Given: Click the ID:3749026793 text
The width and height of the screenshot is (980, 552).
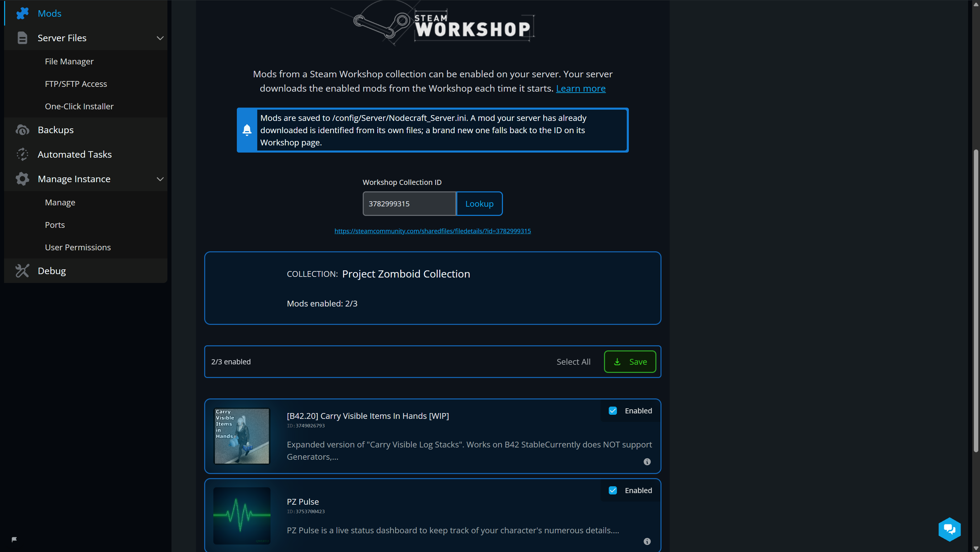Looking at the screenshot, I should 306,426.
